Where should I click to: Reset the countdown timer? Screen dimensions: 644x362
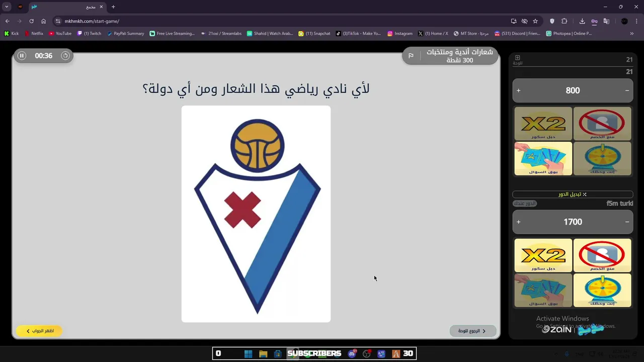click(65, 56)
